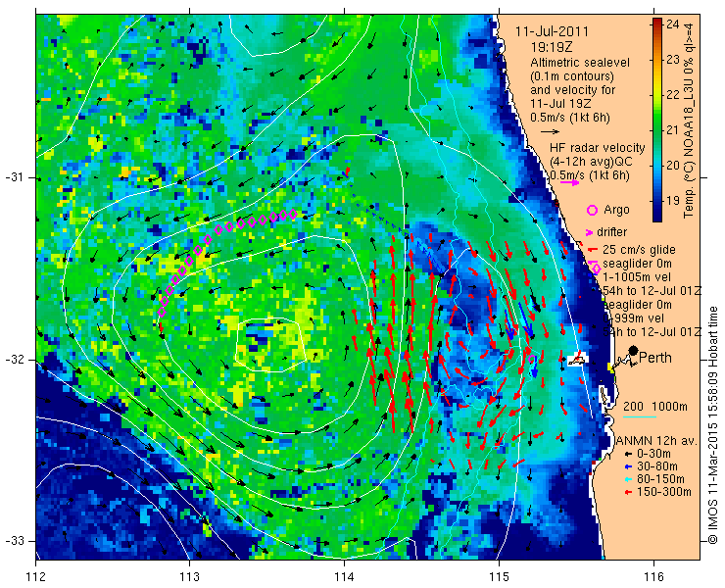Screen dimensions: 725x588
Task: Click the colorbar tick label 24
Action: click(673, 24)
